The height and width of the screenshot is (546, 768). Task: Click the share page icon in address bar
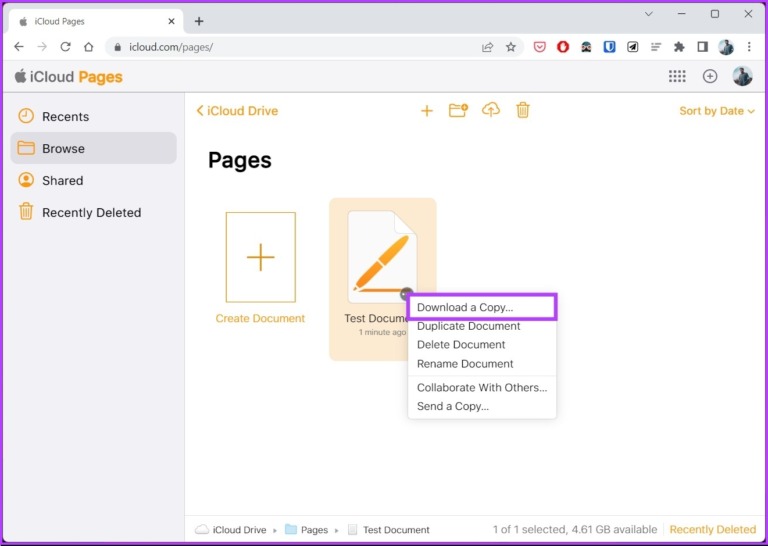(487, 47)
